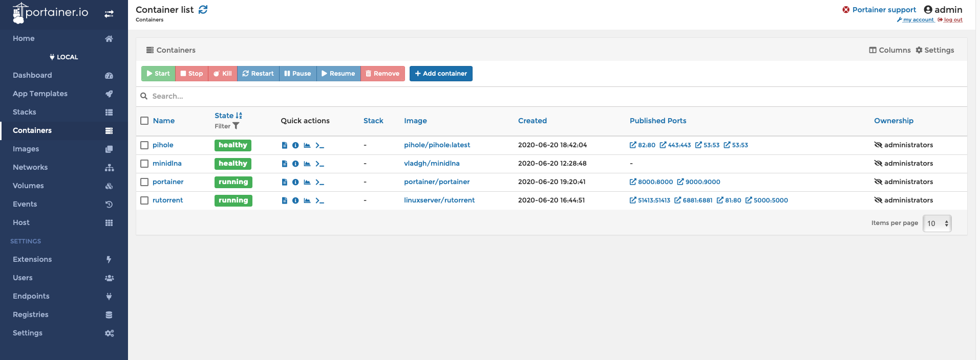Click the search magnifier icon
This screenshot has width=980, height=360.
pos(144,96)
